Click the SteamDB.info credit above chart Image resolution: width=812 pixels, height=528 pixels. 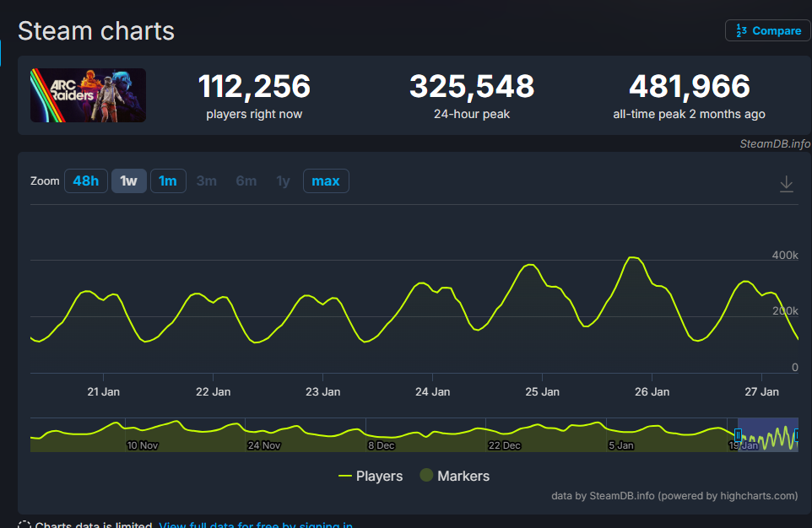click(775, 143)
